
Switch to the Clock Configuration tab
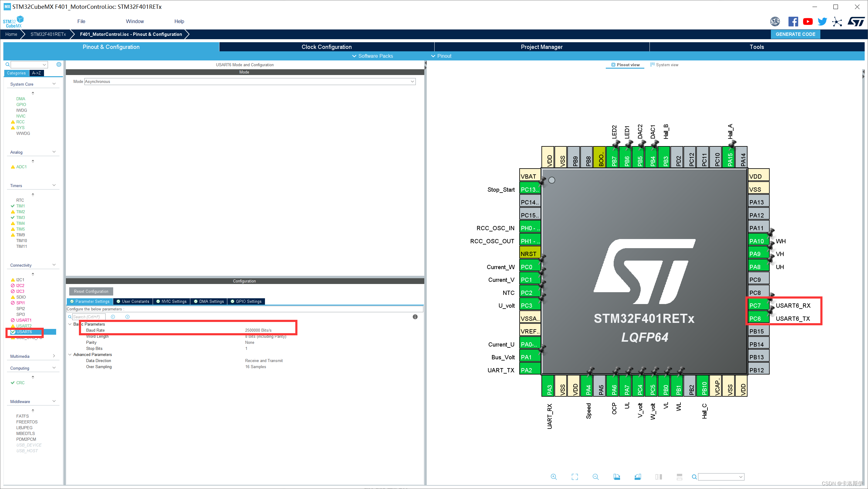point(326,47)
